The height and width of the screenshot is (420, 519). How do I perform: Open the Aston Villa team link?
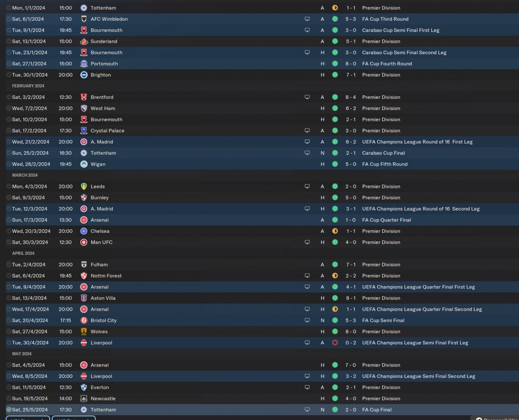tap(103, 298)
